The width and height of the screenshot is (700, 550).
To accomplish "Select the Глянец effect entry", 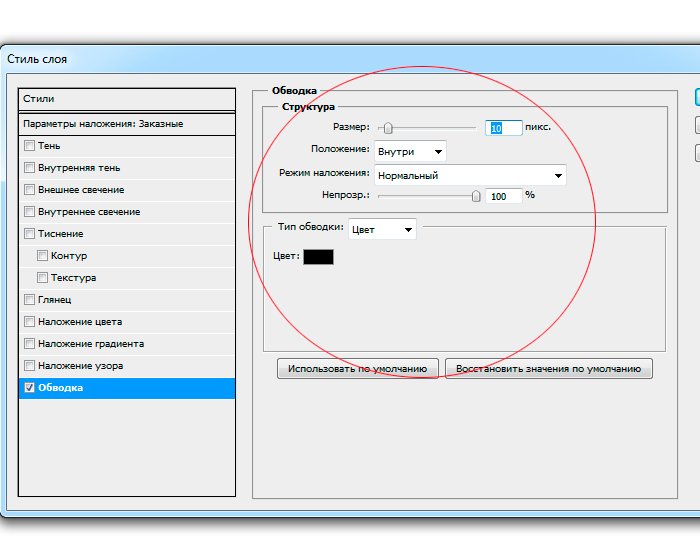I will 55,300.
